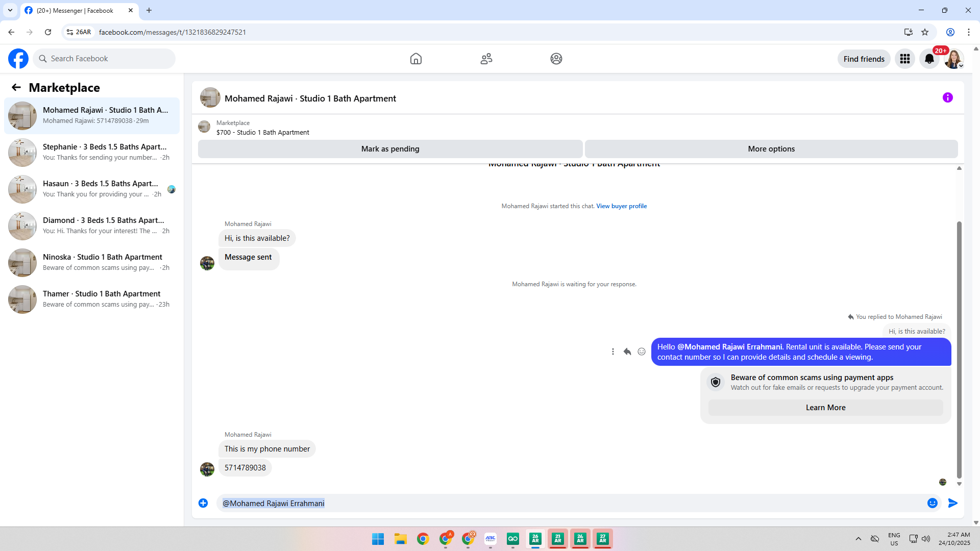This screenshot has width=980, height=551.
Task: Open the Friends icon in top navigation
Action: click(486, 59)
